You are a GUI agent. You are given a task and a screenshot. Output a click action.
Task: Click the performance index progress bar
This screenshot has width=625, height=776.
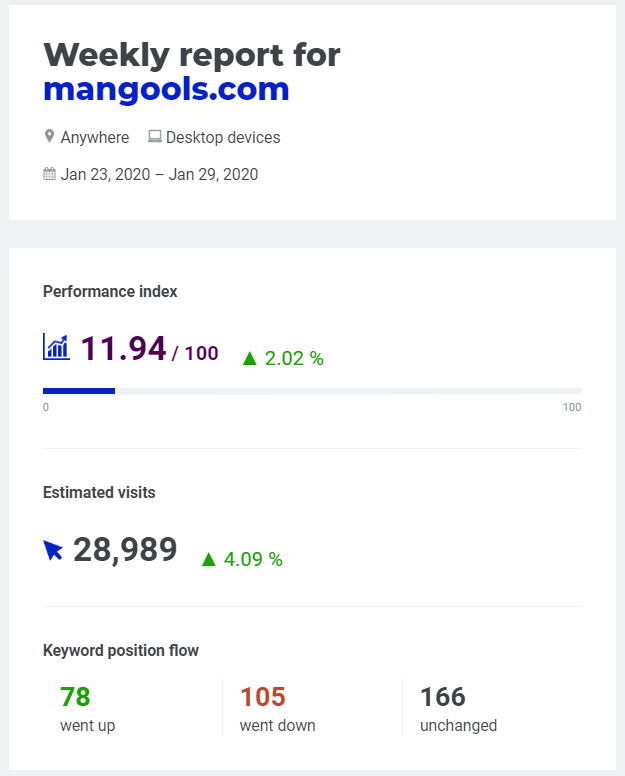coord(312,391)
